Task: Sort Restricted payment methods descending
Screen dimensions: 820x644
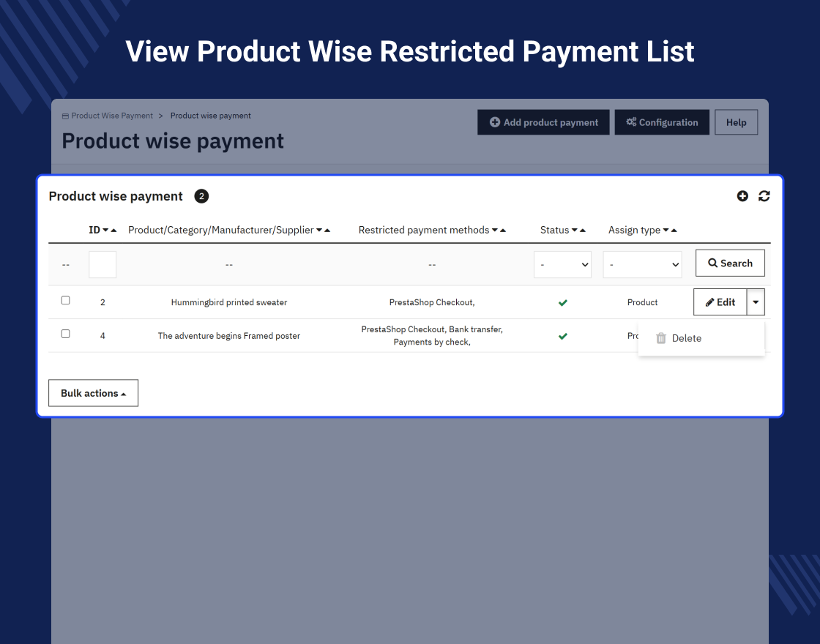Action: (x=495, y=230)
